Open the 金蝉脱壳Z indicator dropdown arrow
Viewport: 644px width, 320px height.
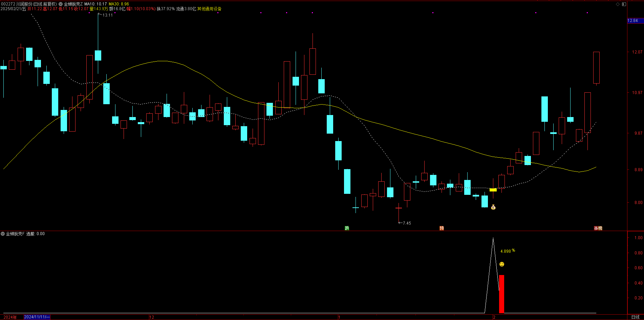[61, 4]
